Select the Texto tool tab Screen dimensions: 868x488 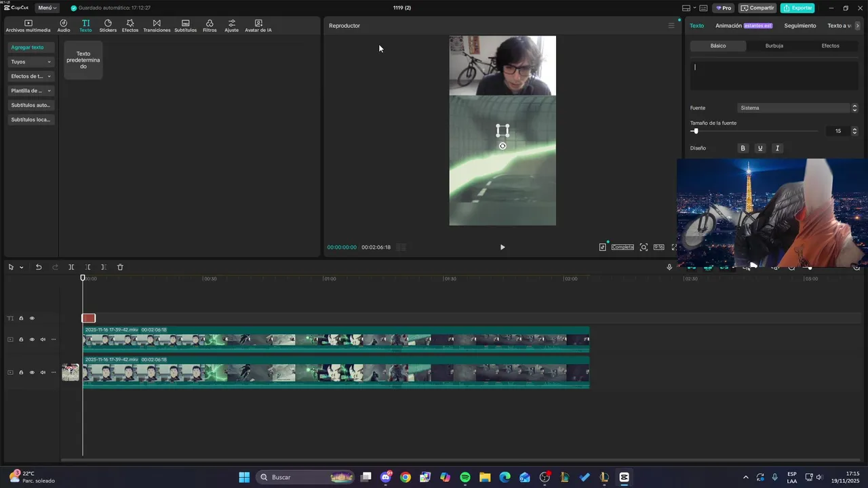click(x=85, y=26)
